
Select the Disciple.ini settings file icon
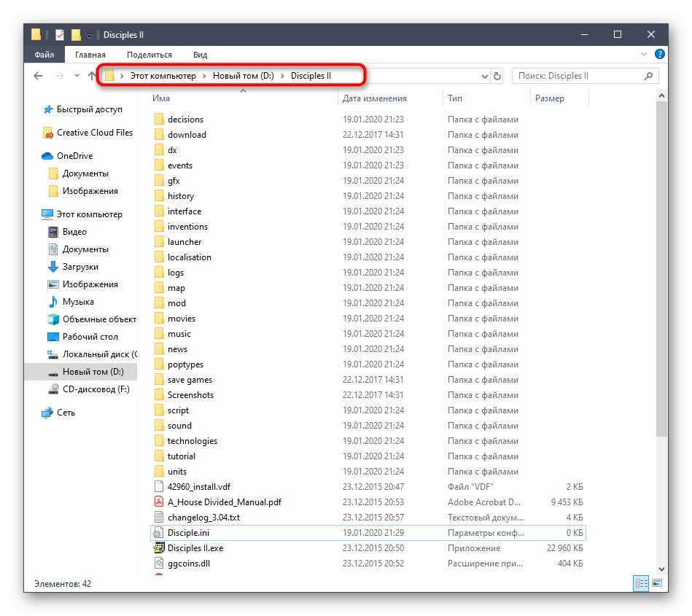click(159, 533)
